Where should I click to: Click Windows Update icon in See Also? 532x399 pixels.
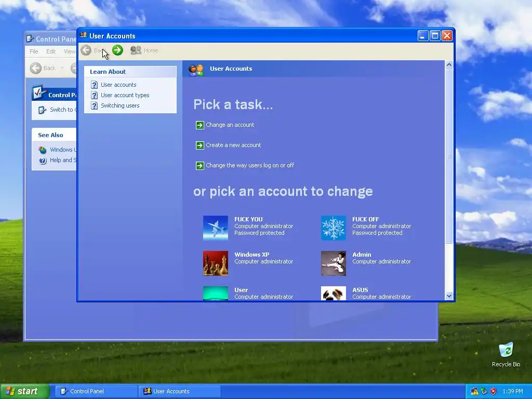tap(43, 150)
